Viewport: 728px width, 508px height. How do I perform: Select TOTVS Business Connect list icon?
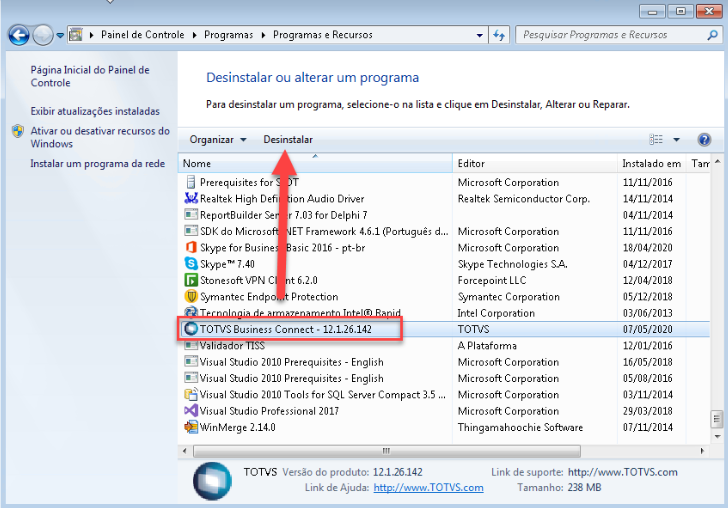click(191, 329)
